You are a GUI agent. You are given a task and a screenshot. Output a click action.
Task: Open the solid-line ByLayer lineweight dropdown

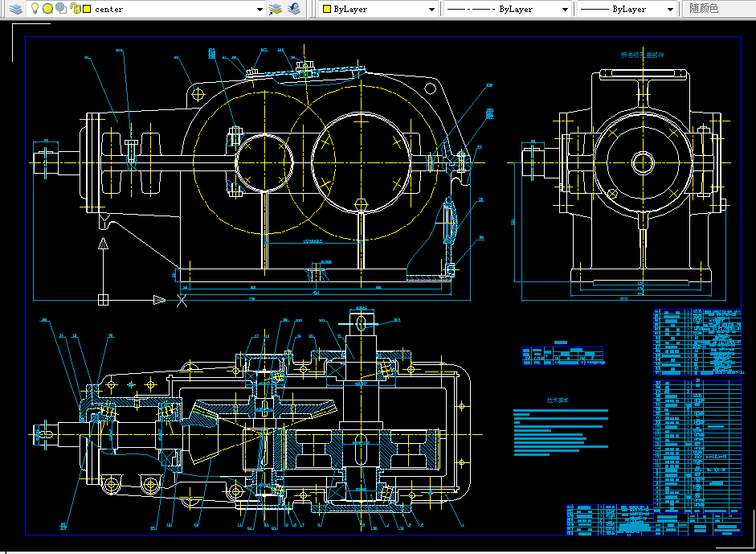(x=670, y=9)
